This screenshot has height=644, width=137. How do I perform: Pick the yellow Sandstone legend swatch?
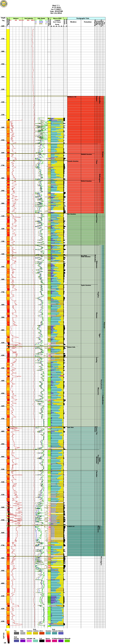(x=29, y=633)
